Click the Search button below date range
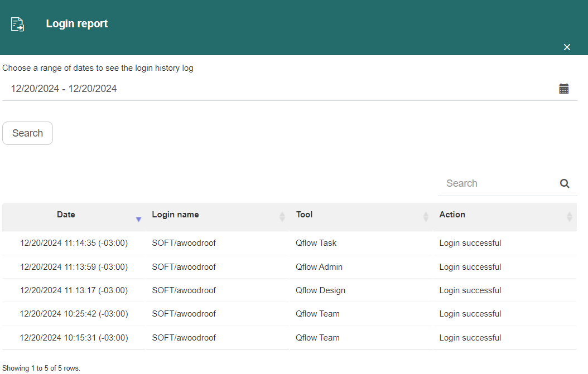 (x=28, y=133)
